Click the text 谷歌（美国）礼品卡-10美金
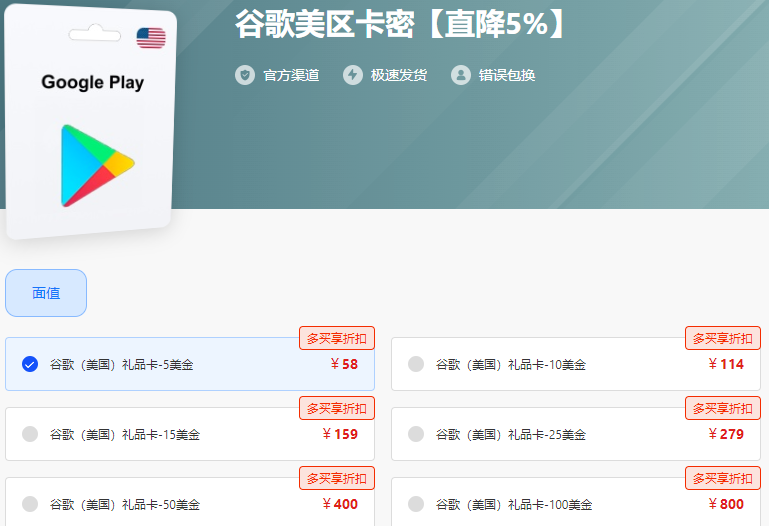This screenshot has height=526, width=769. [x=511, y=365]
